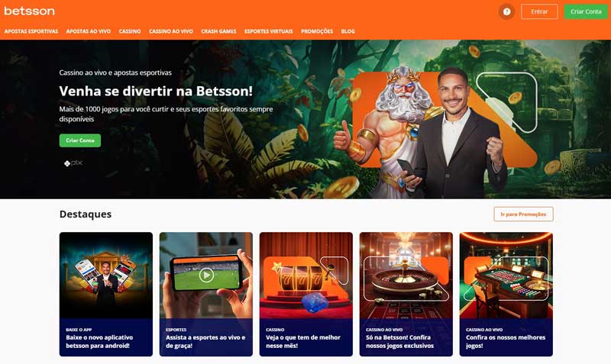
Task: Open the Promoções menu item
Action: [x=317, y=31]
